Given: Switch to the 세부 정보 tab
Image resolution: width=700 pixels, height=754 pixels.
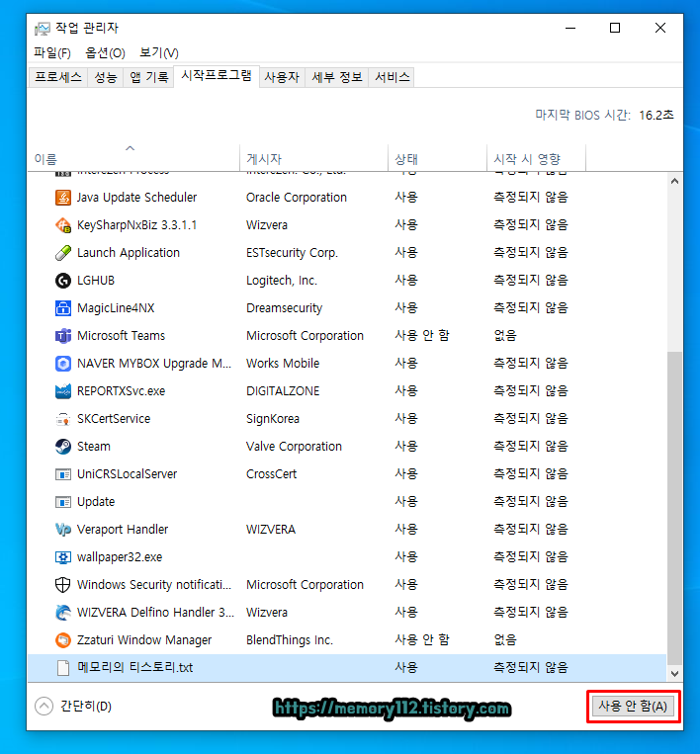Looking at the screenshot, I should (x=337, y=77).
